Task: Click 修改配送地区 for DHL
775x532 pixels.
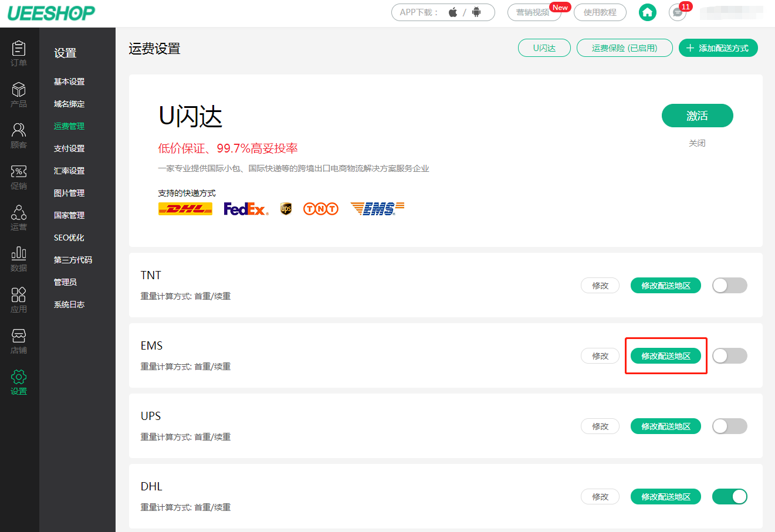Action: click(666, 497)
